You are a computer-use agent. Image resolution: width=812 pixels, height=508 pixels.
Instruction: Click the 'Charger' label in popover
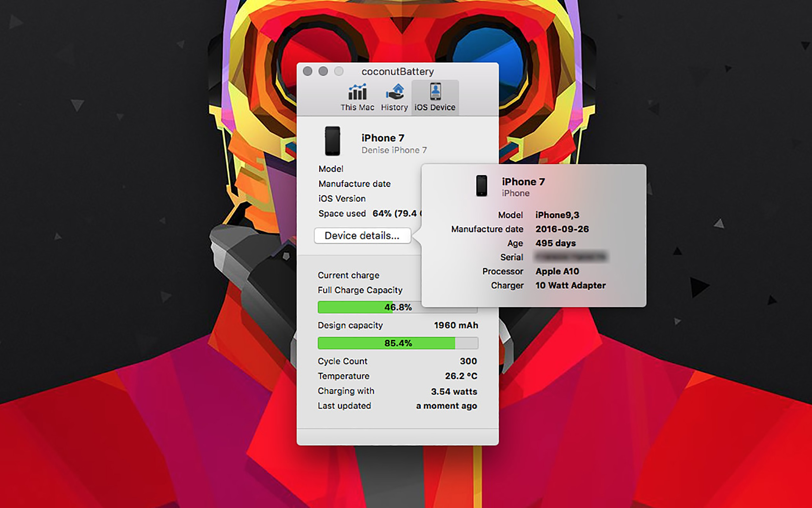pos(507,286)
